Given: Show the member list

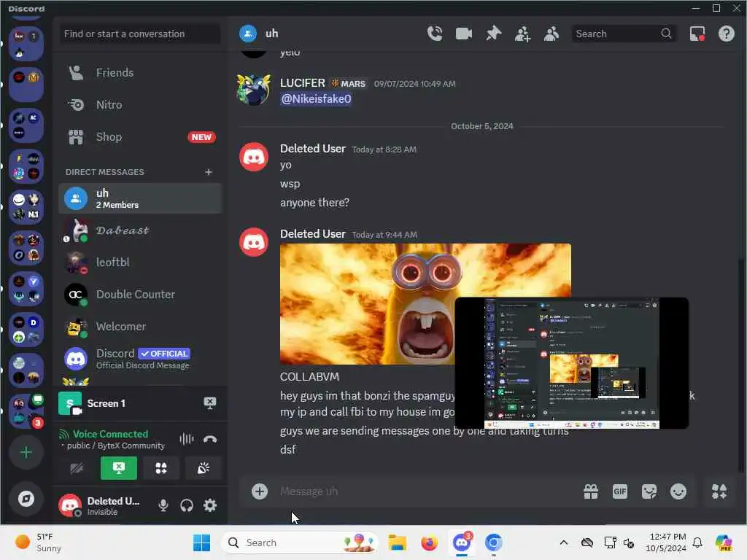Looking at the screenshot, I should pos(551,34).
